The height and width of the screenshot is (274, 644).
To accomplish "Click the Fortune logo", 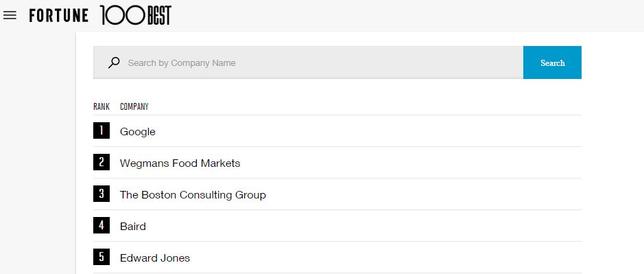I will pyautogui.click(x=59, y=16).
